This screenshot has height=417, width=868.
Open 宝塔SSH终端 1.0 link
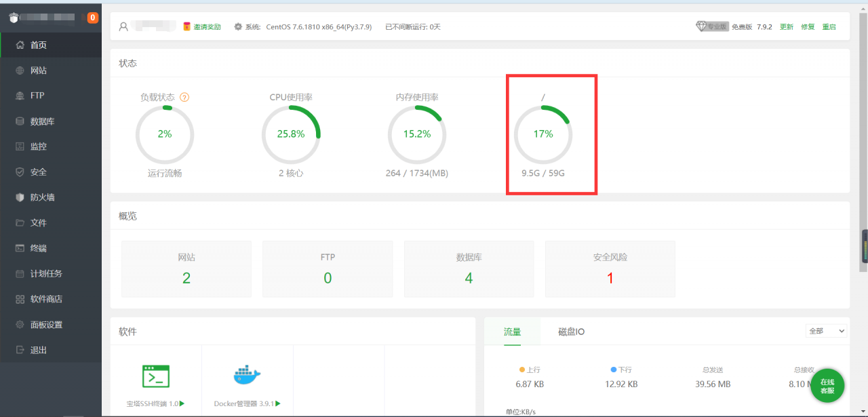pyautogui.click(x=155, y=403)
